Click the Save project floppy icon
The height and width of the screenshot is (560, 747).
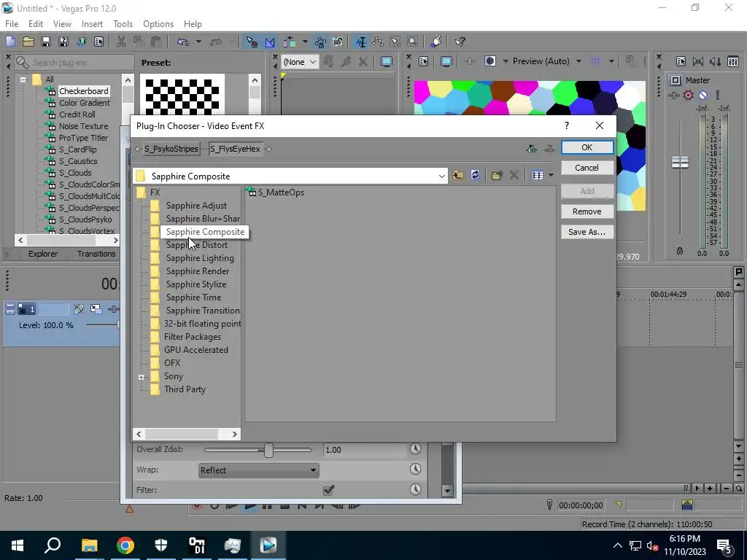tap(46, 42)
